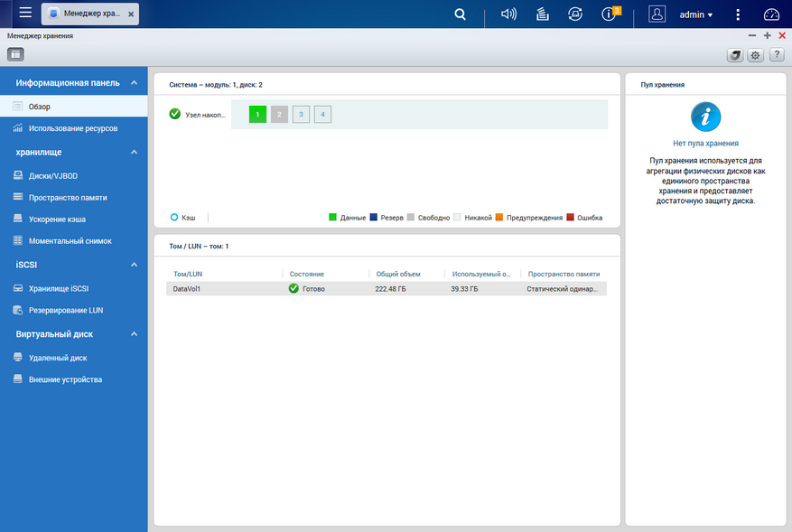The width and height of the screenshot is (792, 532).
Task: Select disk slot 2 gray square
Action: point(279,114)
